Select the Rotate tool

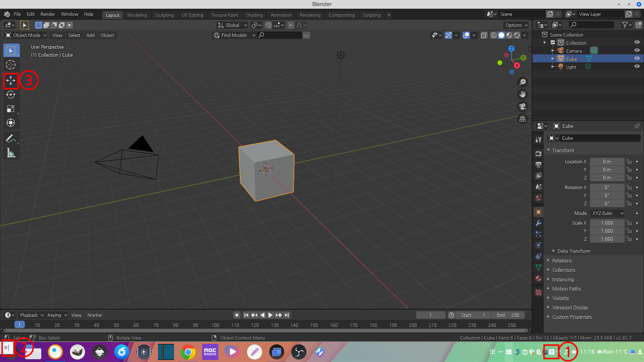[11, 95]
